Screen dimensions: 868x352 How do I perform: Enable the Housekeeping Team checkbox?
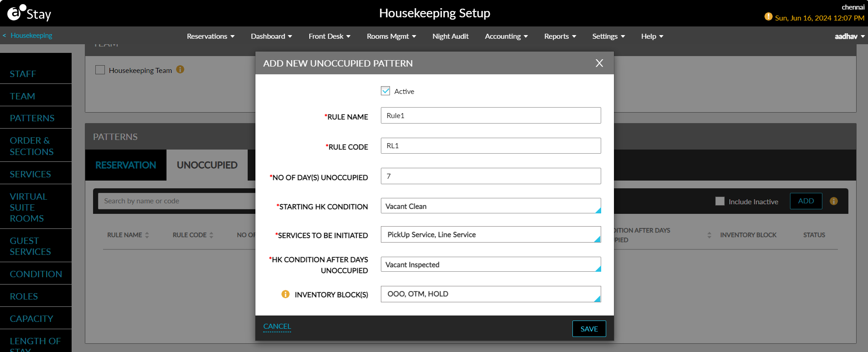(100, 70)
